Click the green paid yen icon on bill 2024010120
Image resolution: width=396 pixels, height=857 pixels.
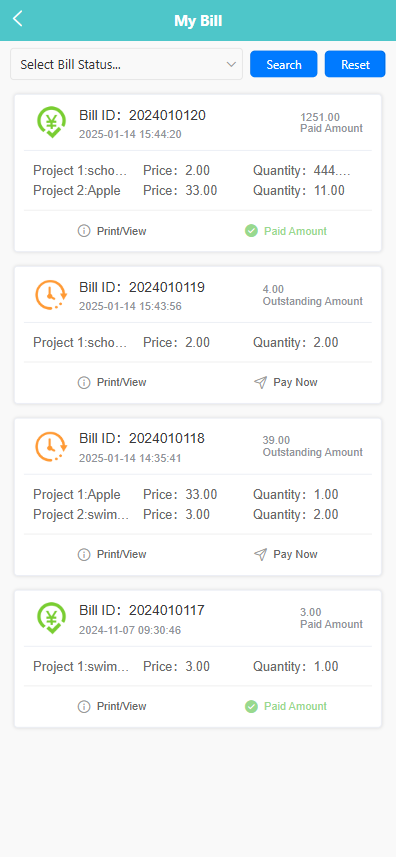pyautogui.click(x=51, y=122)
